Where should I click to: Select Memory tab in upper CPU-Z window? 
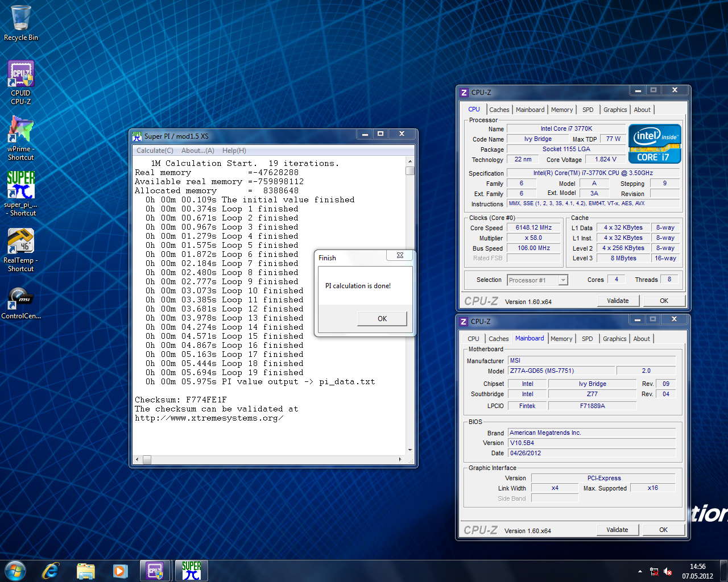click(x=562, y=110)
